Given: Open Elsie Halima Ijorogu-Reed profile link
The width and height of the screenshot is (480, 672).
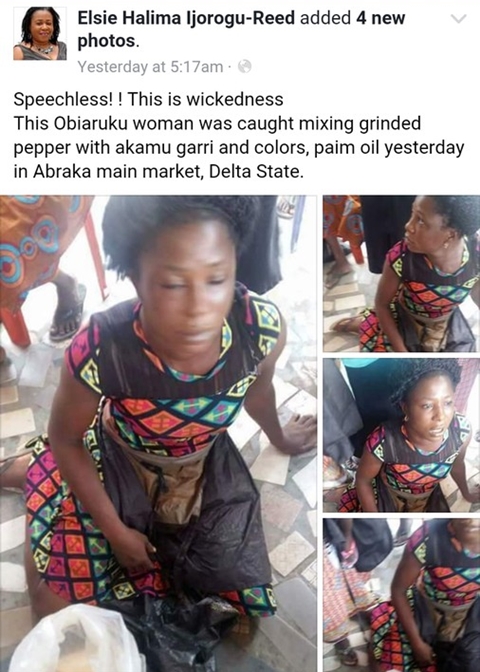Looking at the screenshot, I should coord(186,18).
